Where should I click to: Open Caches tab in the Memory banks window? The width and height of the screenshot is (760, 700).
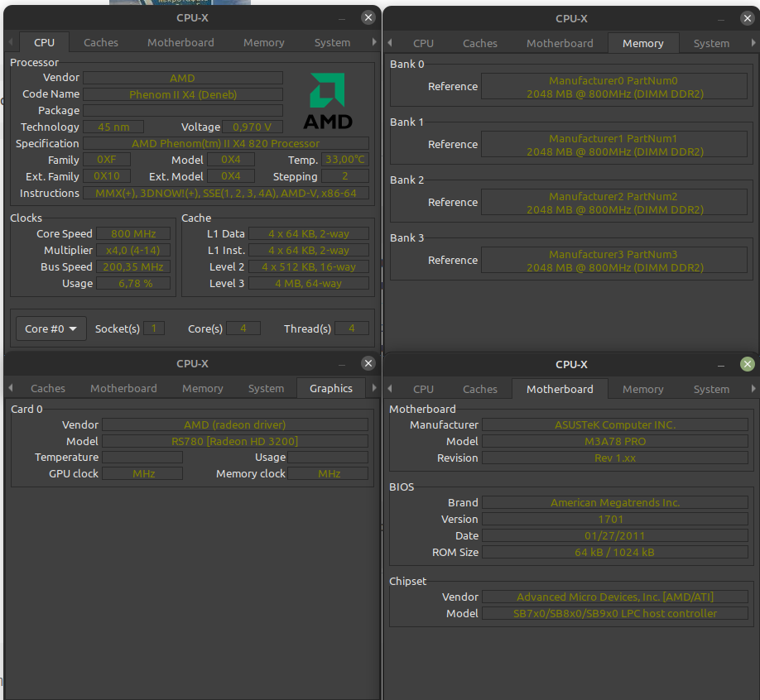[x=480, y=44]
